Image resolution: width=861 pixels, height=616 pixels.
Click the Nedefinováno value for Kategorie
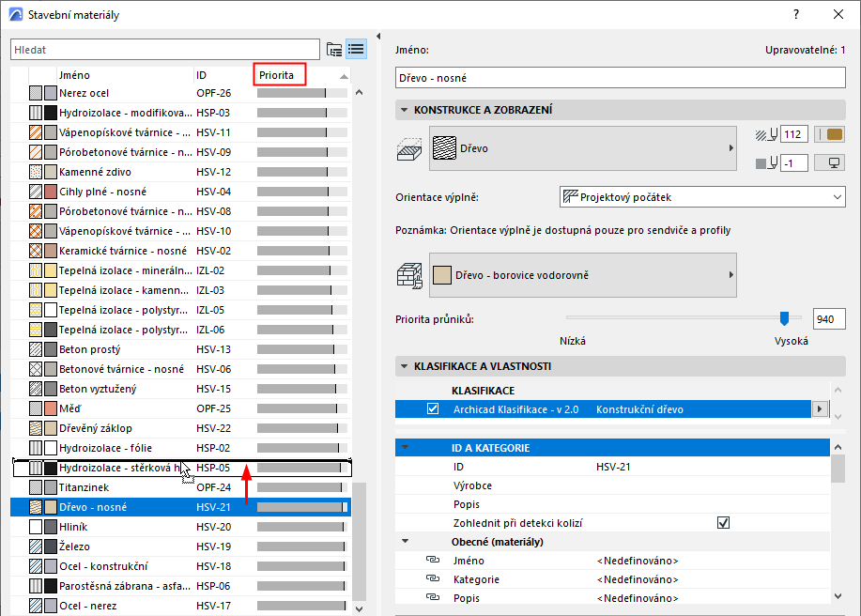[638, 579]
